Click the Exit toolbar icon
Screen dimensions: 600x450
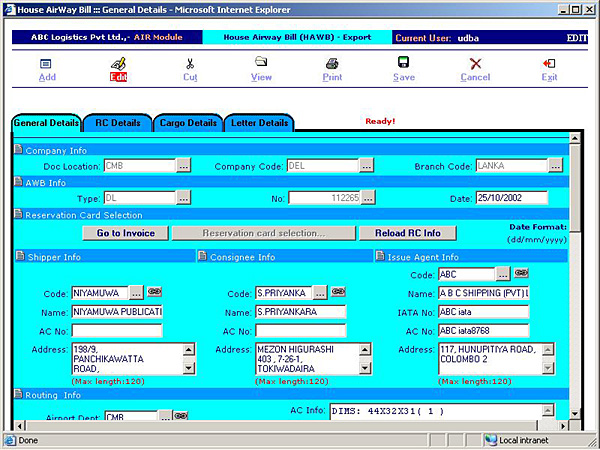pos(549,64)
